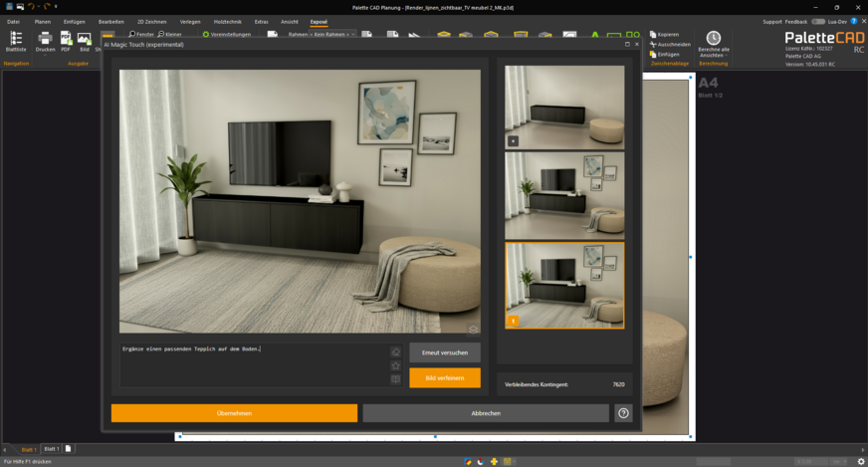Click the Übernehmen button
Image resolution: width=868 pixels, height=467 pixels.
point(234,413)
